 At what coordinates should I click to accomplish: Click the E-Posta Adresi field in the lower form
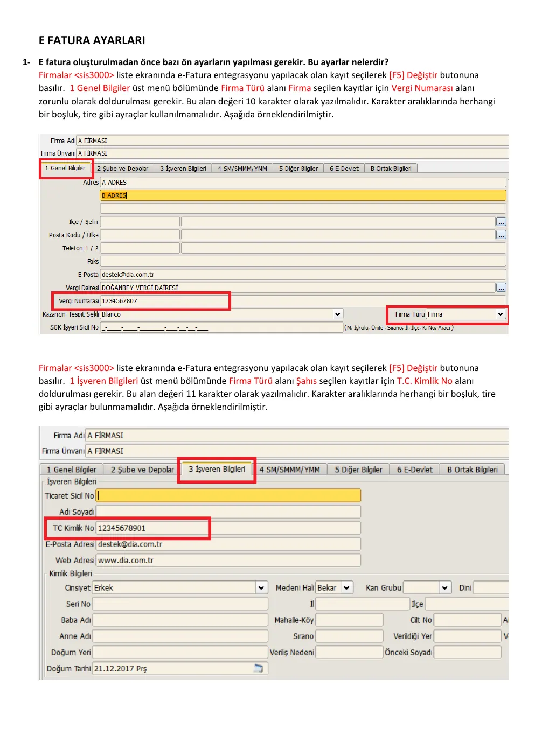(228, 544)
